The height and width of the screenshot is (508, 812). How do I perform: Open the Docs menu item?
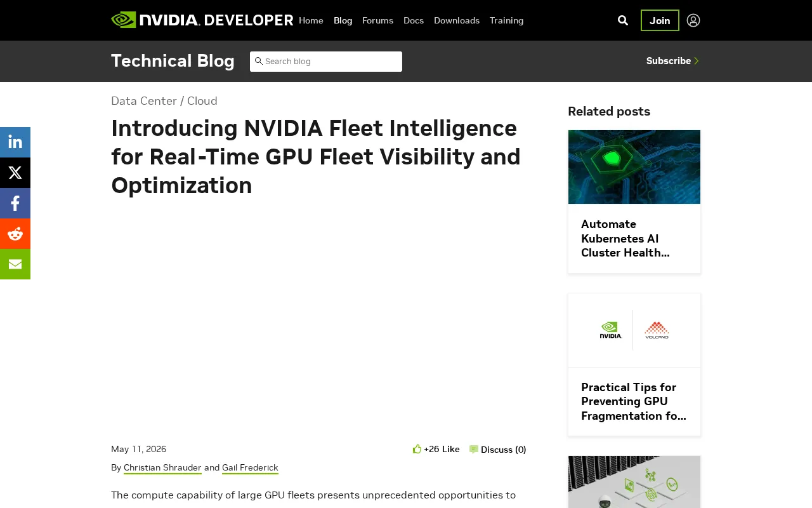click(x=414, y=20)
